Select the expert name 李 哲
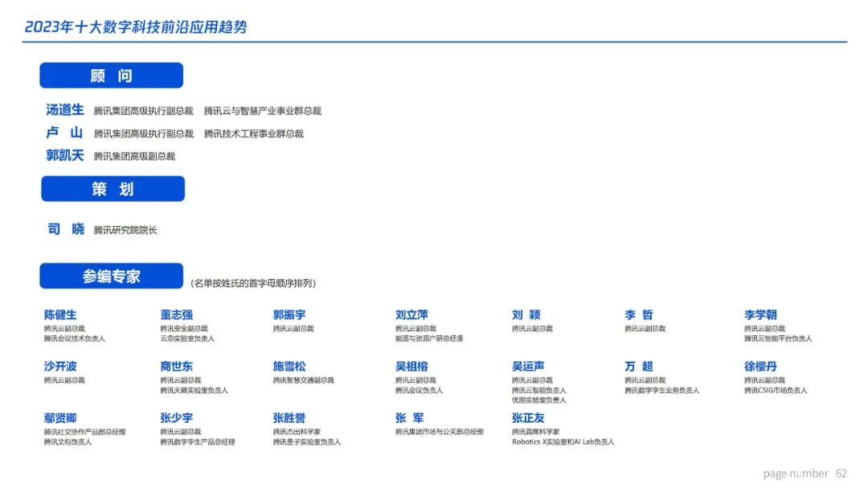 [x=639, y=314]
